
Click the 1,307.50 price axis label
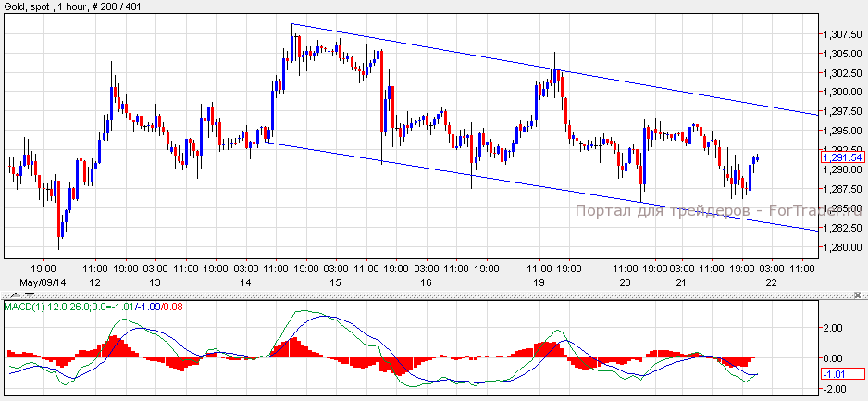coord(840,34)
